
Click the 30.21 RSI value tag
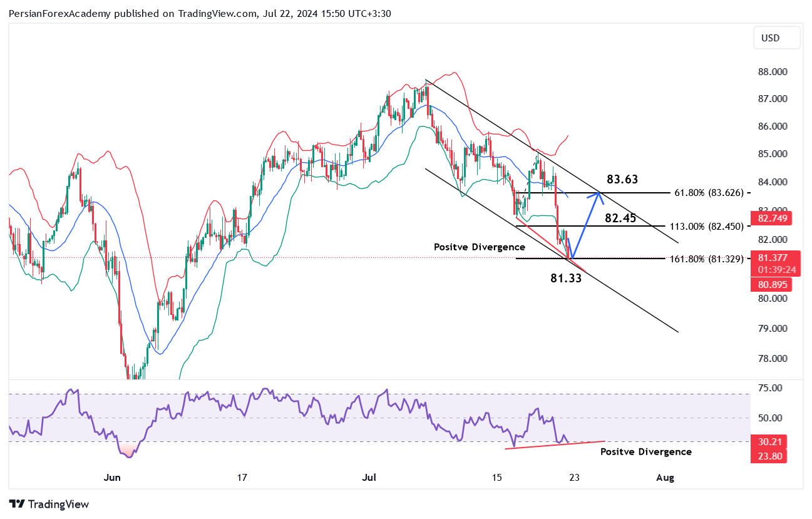tap(768, 442)
